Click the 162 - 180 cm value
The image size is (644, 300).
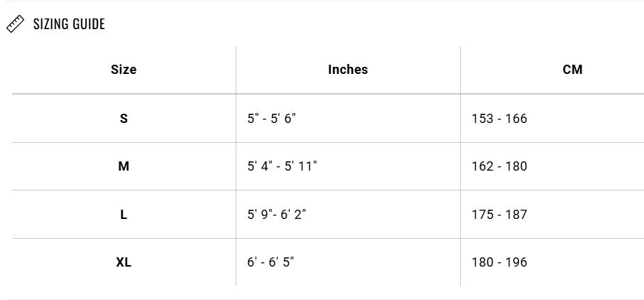click(x=499, y=166)
